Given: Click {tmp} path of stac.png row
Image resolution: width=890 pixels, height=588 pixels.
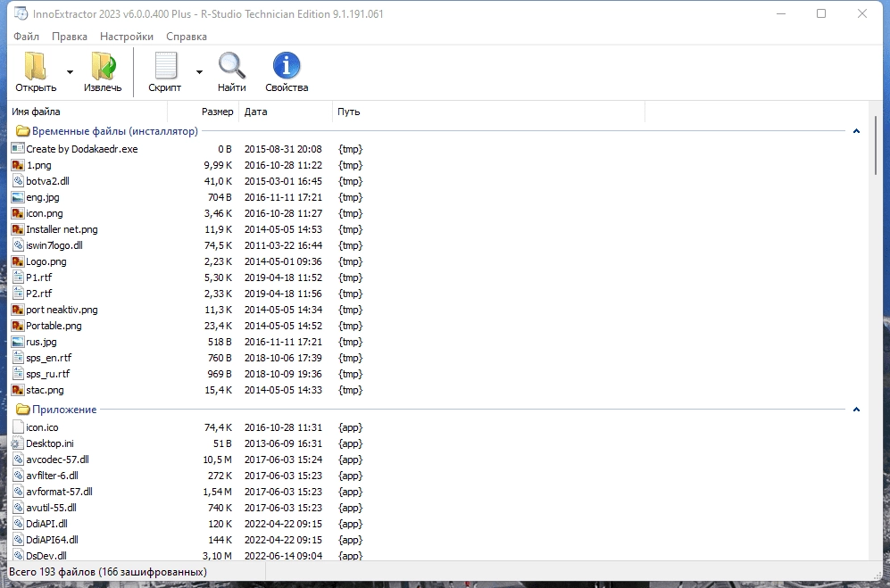Looking at the screenshot, I should click(x=350, y=390).
